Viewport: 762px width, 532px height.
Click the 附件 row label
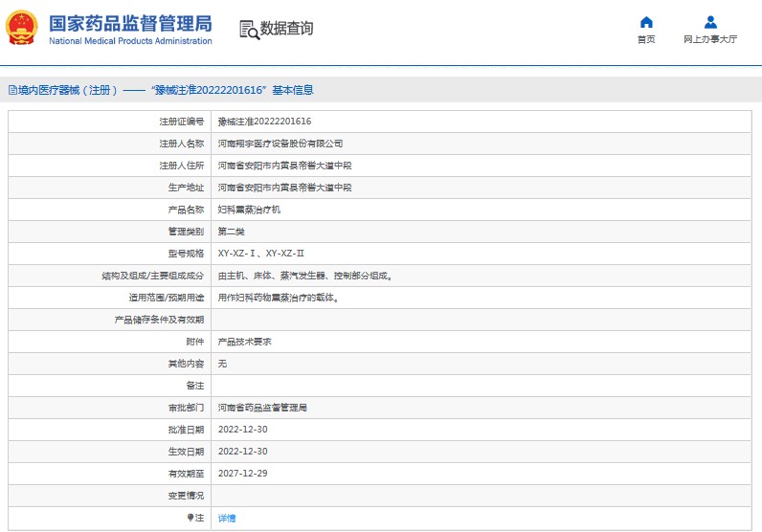tap(195, 342)
